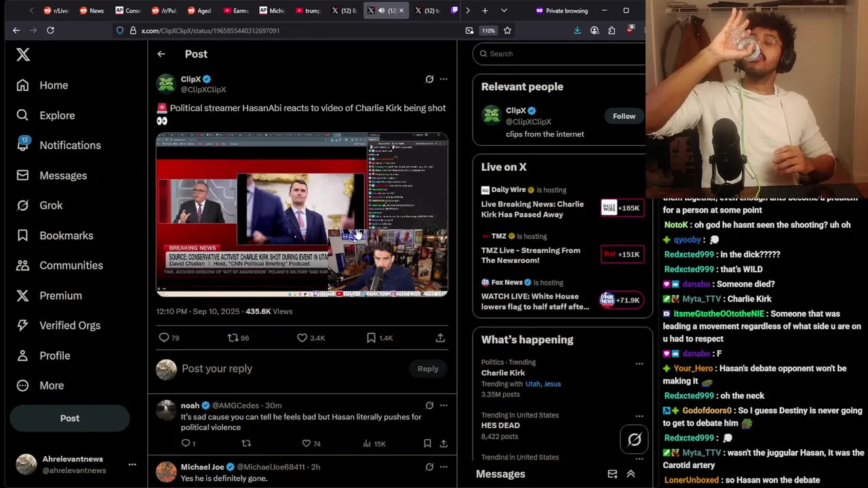Click Grok explain icon on ClipX post
This screenshot has height=488, width=868.
[429, 79]
